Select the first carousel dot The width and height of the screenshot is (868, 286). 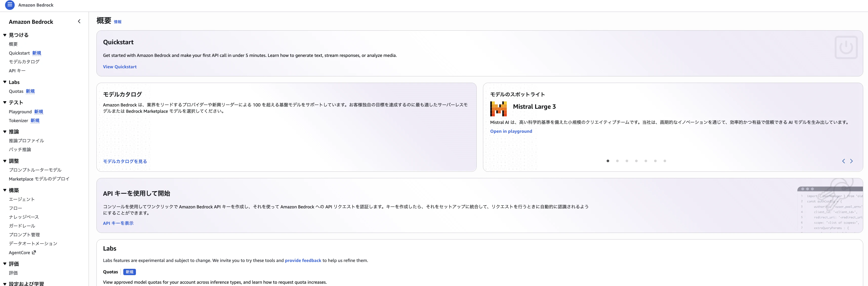tap(608, 161)
